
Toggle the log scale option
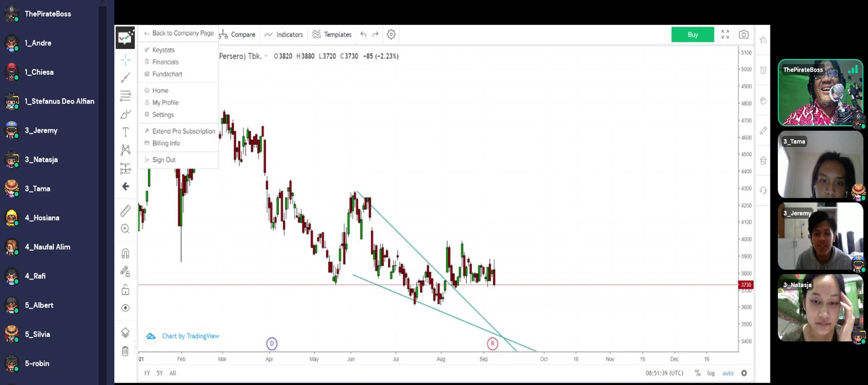click(711, 373)
